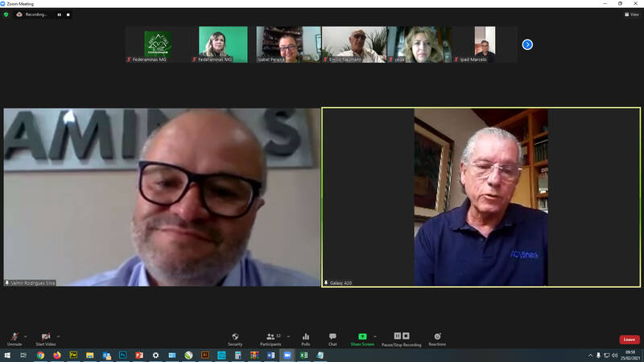Click the Pause/Stop Recording control
The width and height of the screenshot is (644, 362).
click(x=401, y=338)
